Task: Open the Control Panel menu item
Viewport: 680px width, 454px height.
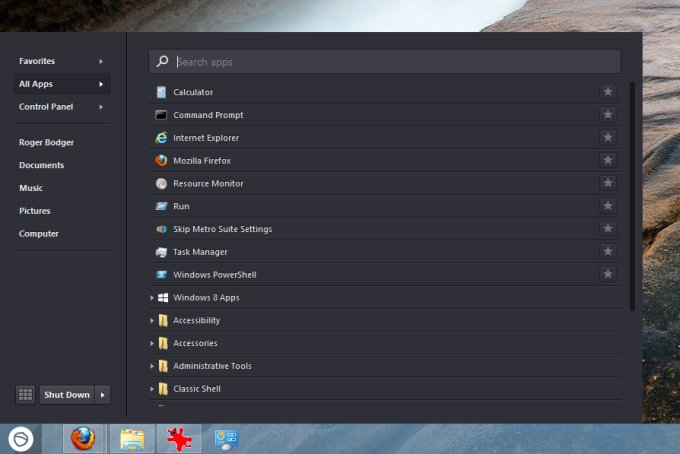Action: tap(62, 107)
